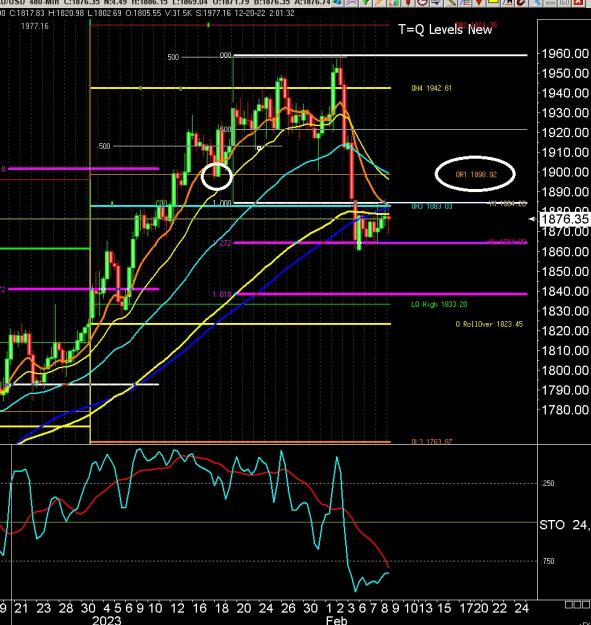Click the 'QH4 1942.61' level label
This screenshot has height=625, width=591.
[432, 88]
